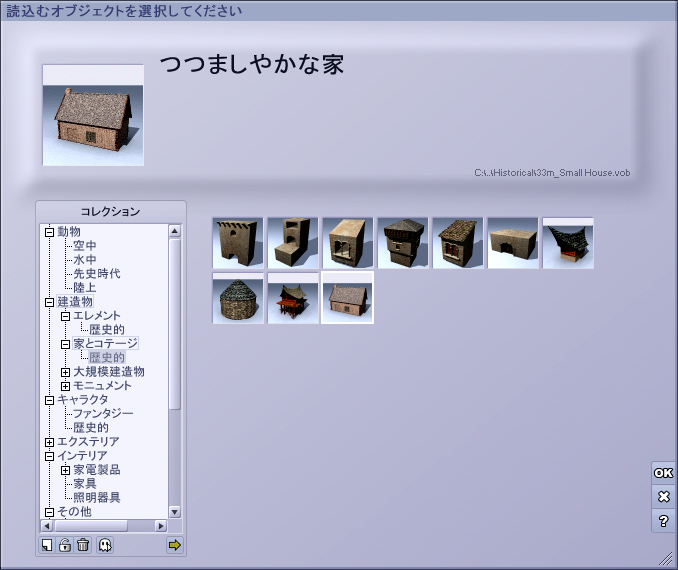Image resolution: width=678 pixels, height=570 pixels.
Task: Select the 家電製品 category label
Action: (97, 470)
